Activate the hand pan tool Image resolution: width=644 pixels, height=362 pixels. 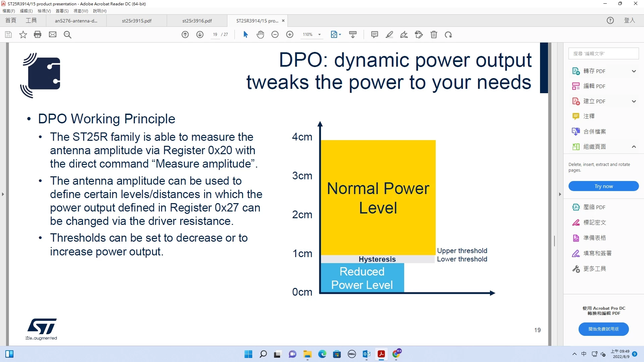pyautogui.click(x=260, y=35)
